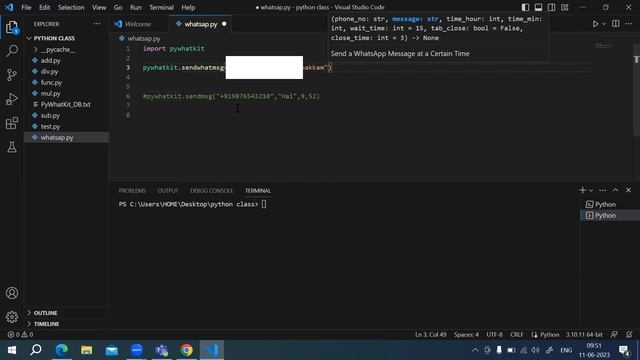Image resolution: width=640 pixels, height=360 pixels.
Task: Open launch profile dropdown next to plus
Action: 591,191
